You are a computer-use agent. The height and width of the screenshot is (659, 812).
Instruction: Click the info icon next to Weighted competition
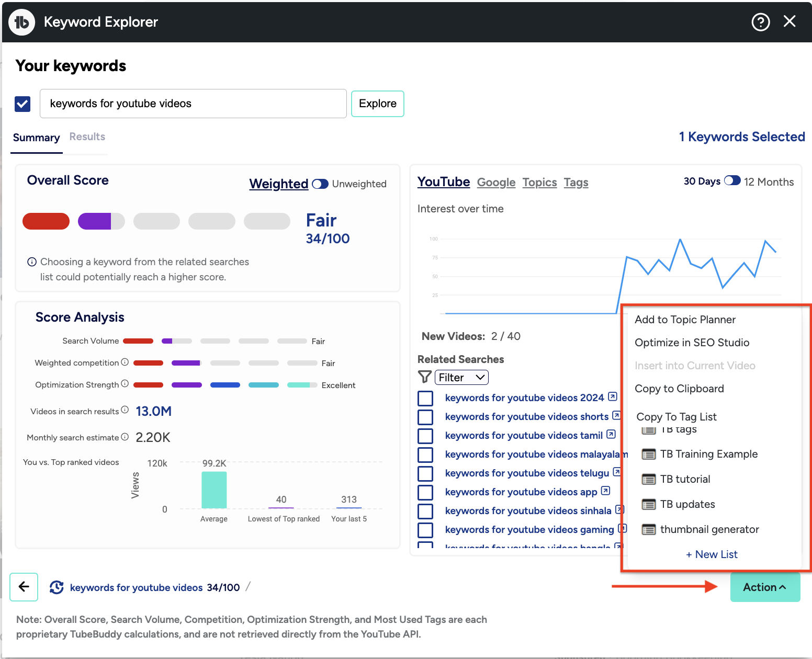pos(125,362)
